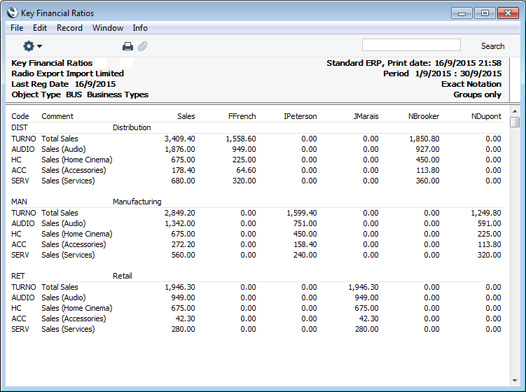Click FFrench accessories value 64.60

point(246,170)
